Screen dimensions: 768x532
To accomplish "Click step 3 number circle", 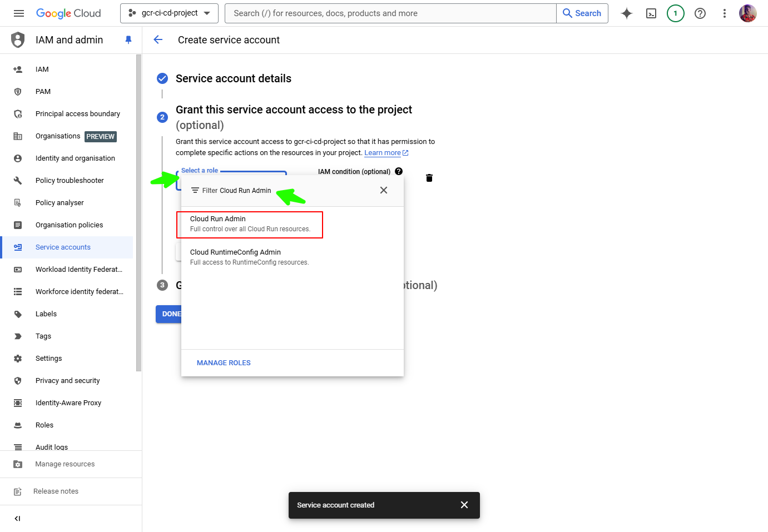I will [162, 285].
